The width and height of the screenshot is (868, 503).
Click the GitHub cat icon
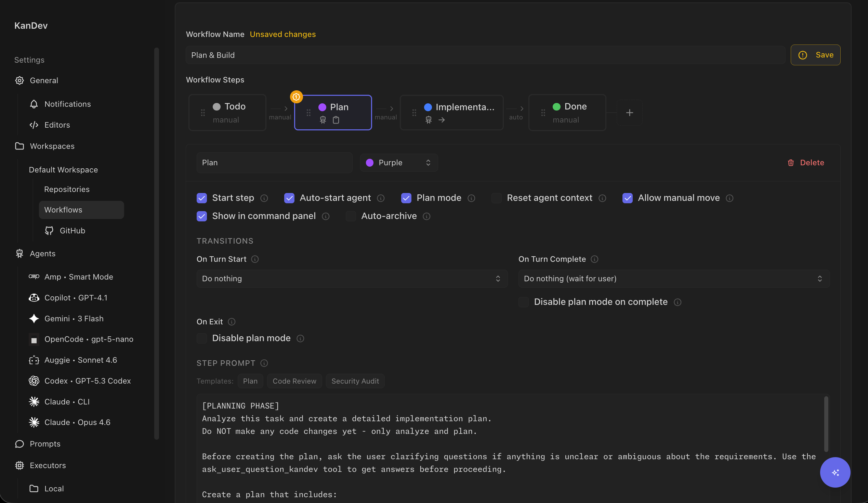coord(49,231)
